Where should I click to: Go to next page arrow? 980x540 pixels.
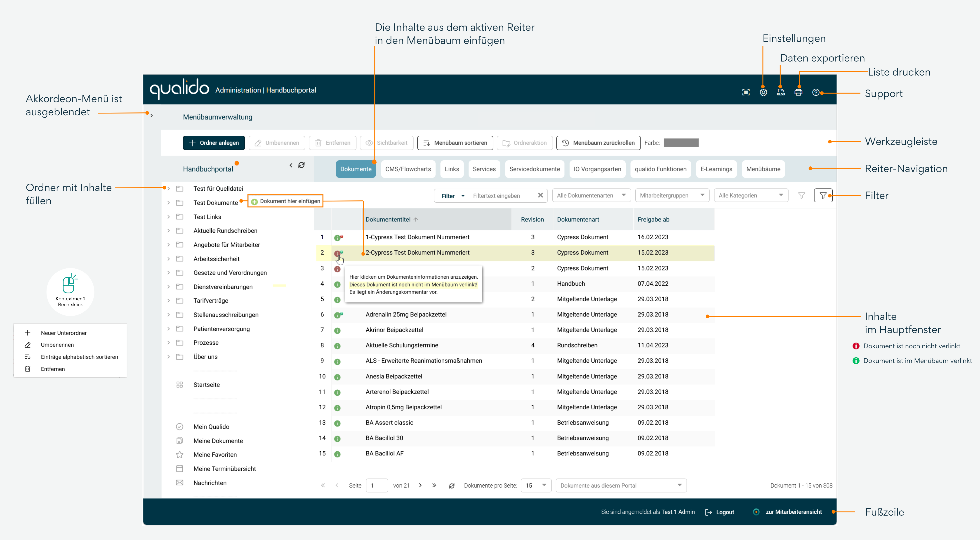click(x=420, y=486)
